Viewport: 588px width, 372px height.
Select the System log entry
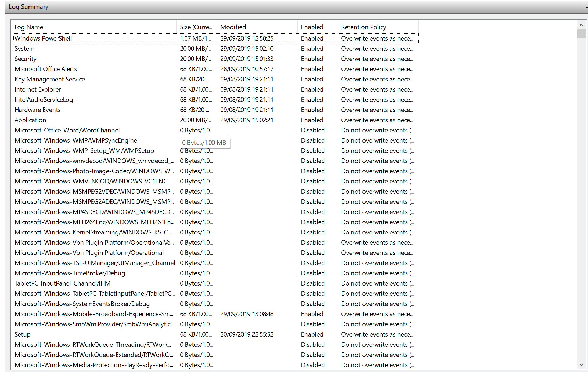(x=24, y=49)
